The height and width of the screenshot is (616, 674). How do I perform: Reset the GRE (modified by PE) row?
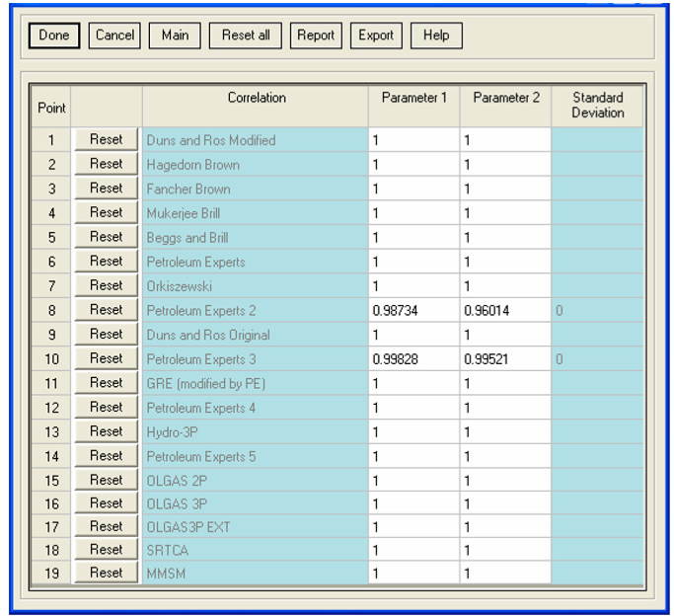(x=107, y=383)
